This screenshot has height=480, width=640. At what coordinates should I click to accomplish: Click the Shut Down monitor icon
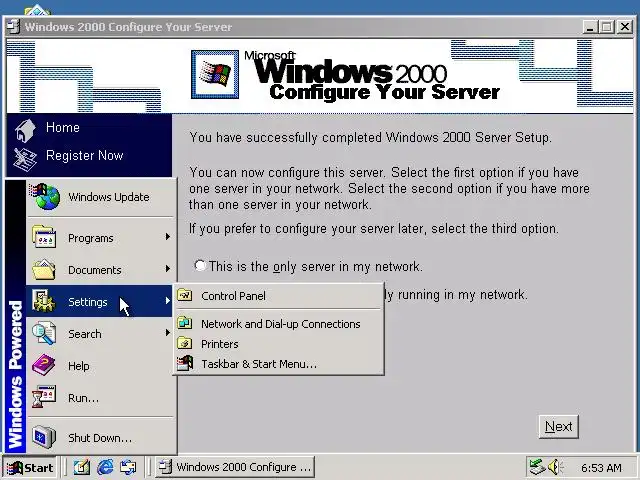coord(44,437)
